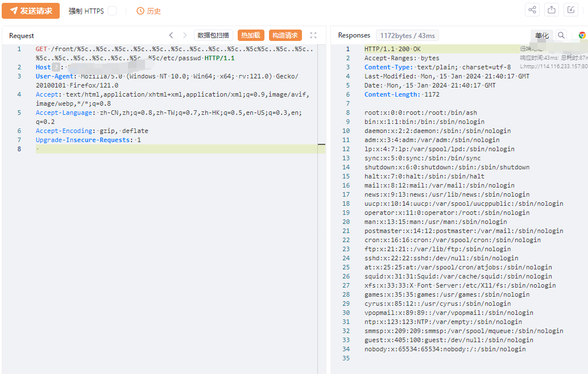Click the 美化 beautify response button
Image resolution: width=588 pixels, height=374 pixels.
(x=541, y=35)
